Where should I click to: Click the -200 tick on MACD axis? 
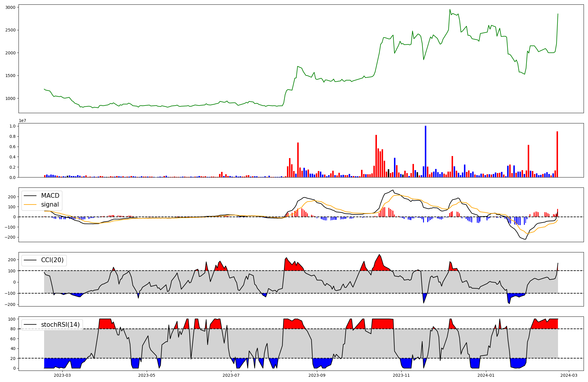click(x=10, y=237)
